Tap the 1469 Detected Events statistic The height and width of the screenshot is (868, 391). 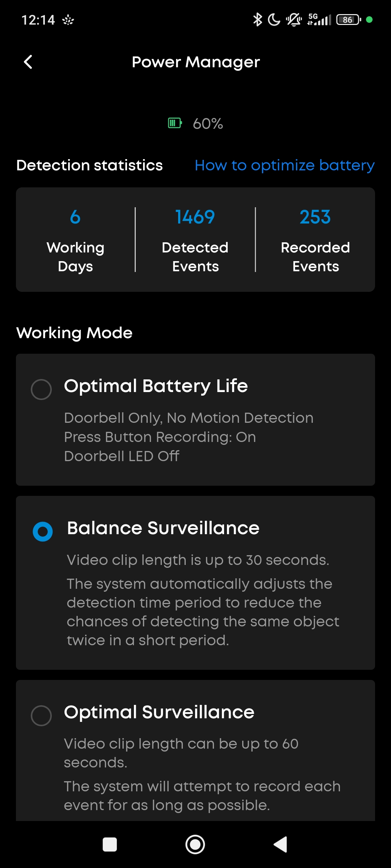pyautogui.click(x=195, y=239)
